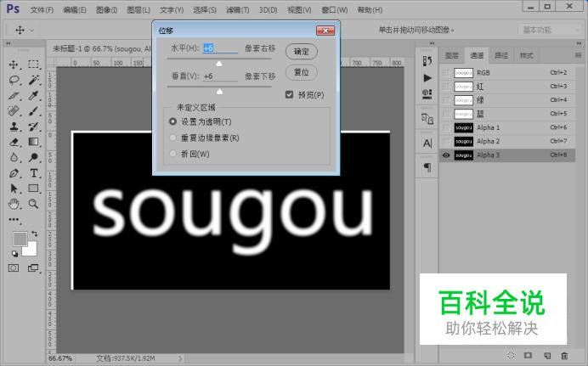Load channel as selection
Screen dimensions: 588x366
coord(511,355)
